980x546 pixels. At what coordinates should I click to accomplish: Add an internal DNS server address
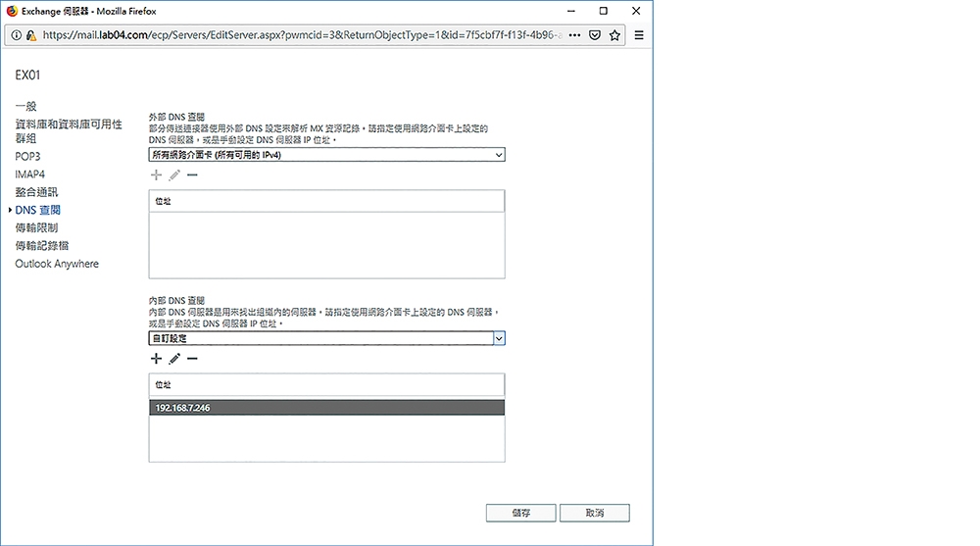tap(156, 359)
